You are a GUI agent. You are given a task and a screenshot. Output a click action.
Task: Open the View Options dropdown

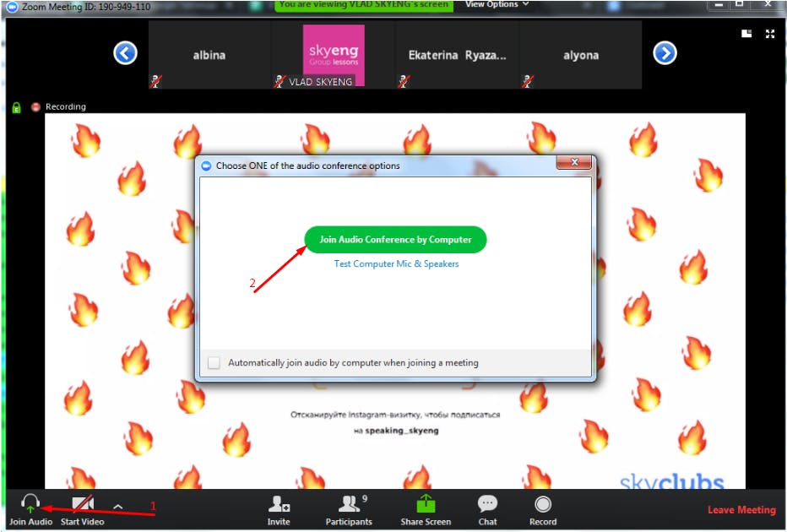pos(497,4)
